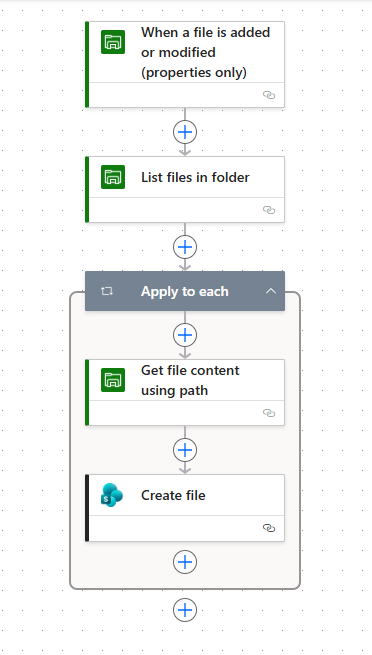
Task: Add a new step after the Apply to each loop
Action: tap(185, 610)
